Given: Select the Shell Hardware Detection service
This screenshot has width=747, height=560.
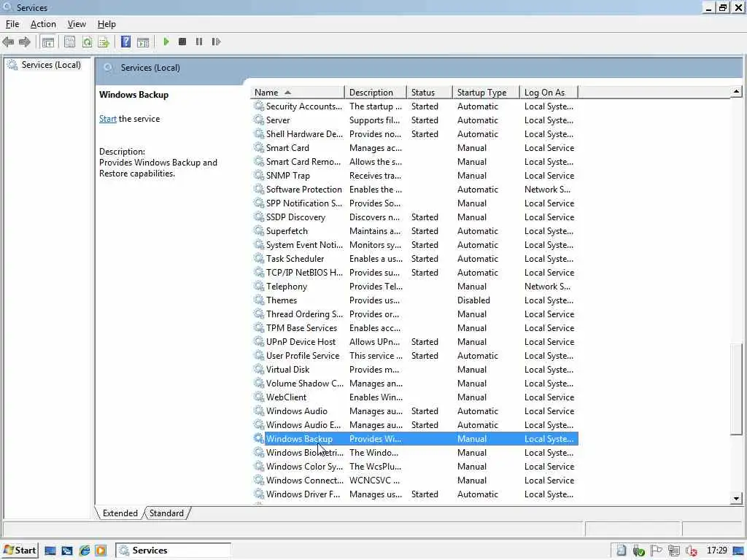Looking at the screenshot, I should pos(415,134).
